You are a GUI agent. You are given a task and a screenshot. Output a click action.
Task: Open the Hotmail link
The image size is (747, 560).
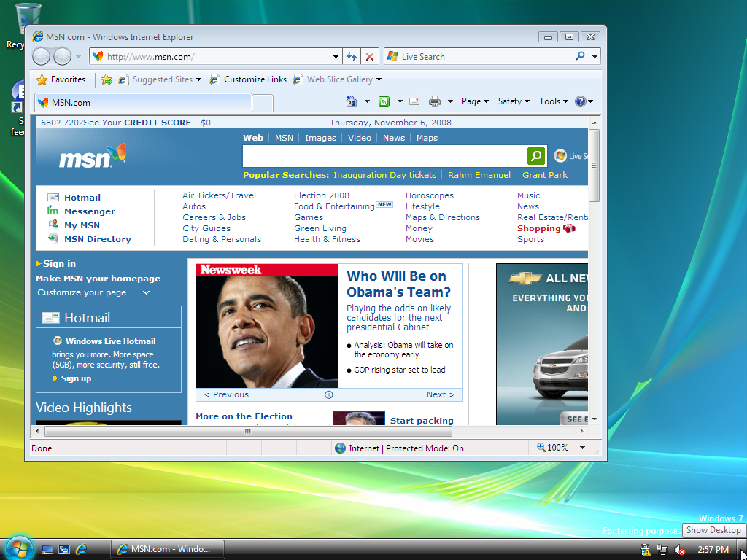pyautogui.click(x=82, y=198)
